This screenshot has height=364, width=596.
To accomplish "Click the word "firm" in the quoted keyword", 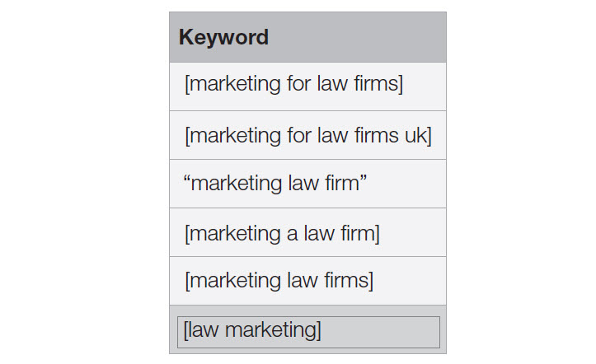I will (x=342, y=183).
